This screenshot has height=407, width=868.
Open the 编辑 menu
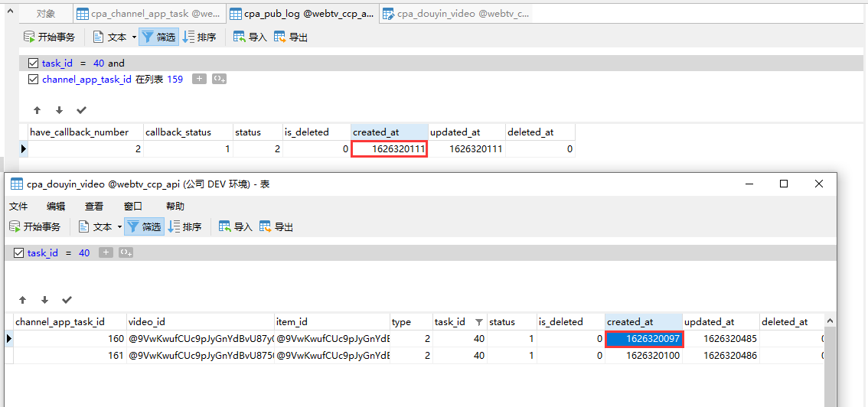[x=56, y=207]
